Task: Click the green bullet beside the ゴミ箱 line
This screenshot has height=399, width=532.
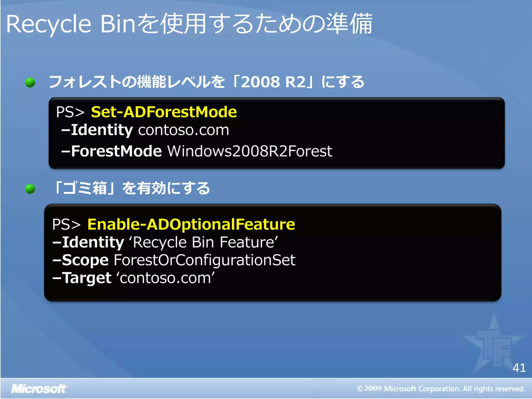Action: tap(30, 189)
